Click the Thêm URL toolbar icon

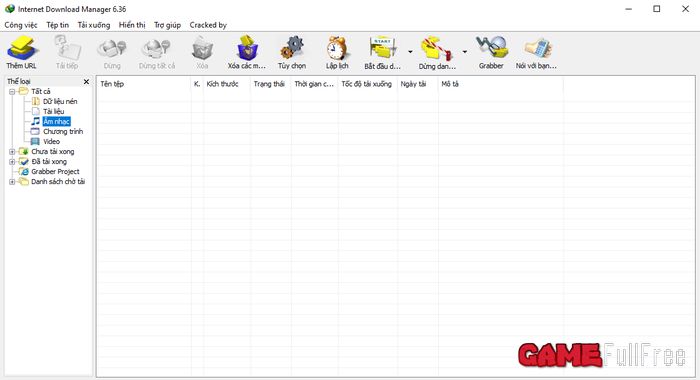(x=21, y=48)
